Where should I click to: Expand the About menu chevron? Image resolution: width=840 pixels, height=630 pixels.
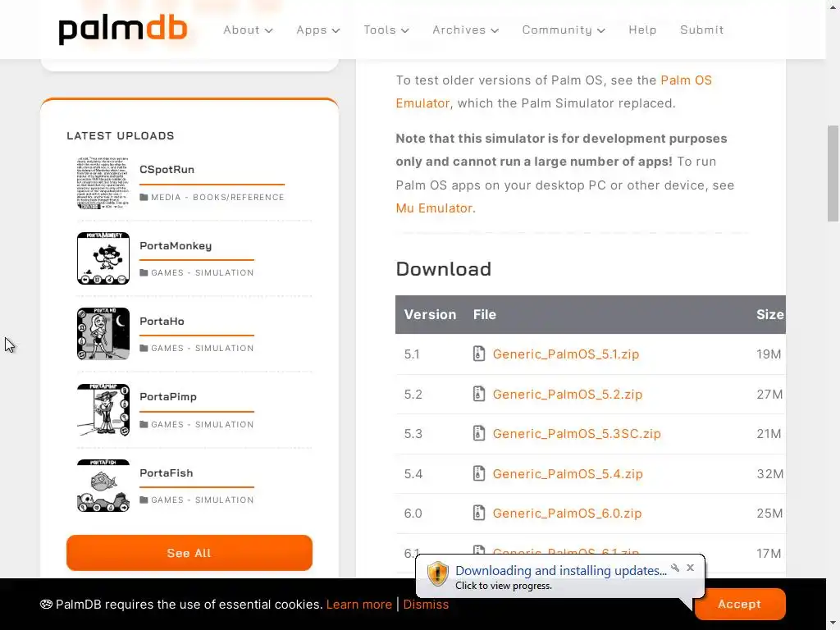269,30
